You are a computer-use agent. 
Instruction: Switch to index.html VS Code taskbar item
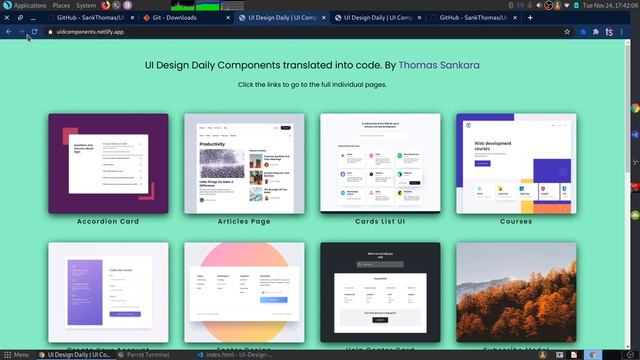coord(235,355)
